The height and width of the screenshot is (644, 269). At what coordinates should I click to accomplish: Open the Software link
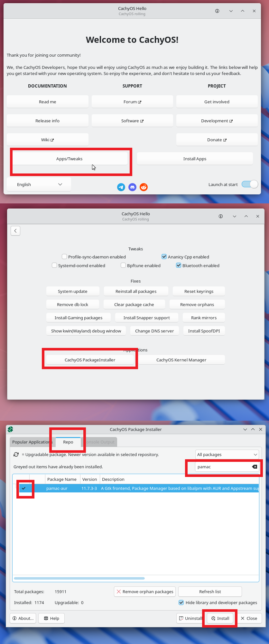click(132, 121)
